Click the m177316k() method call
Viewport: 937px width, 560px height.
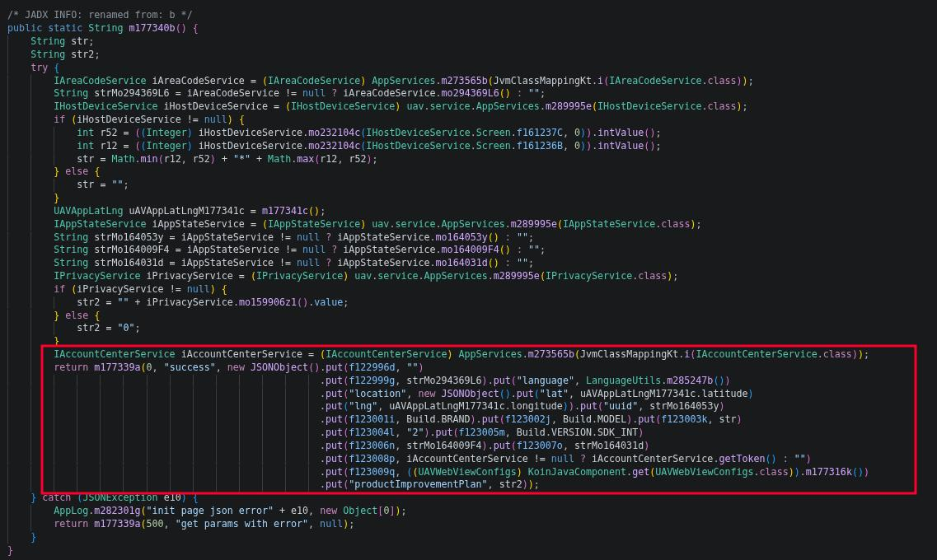tap(834, 472)
